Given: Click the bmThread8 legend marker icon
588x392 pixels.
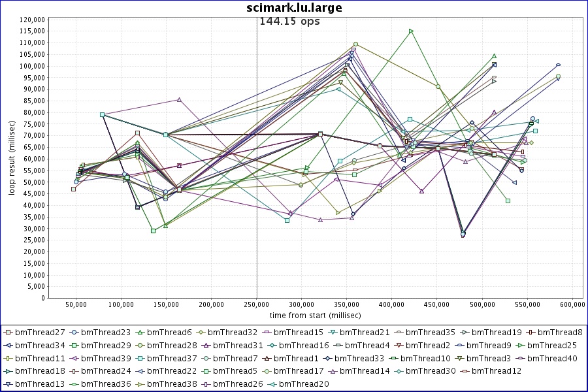Looking at the screenshot, I should (x=531, y=332).
